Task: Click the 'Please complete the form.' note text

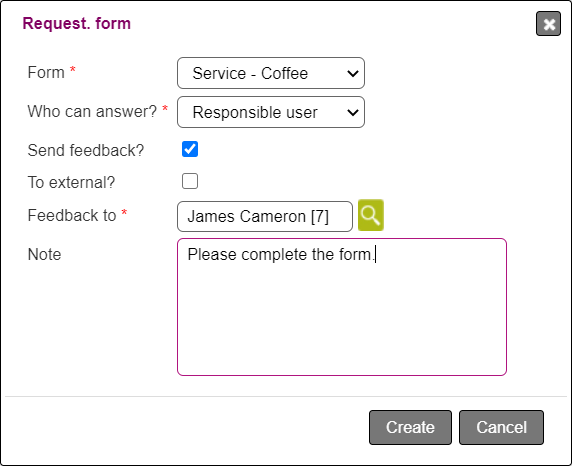Action: point(281,254)
